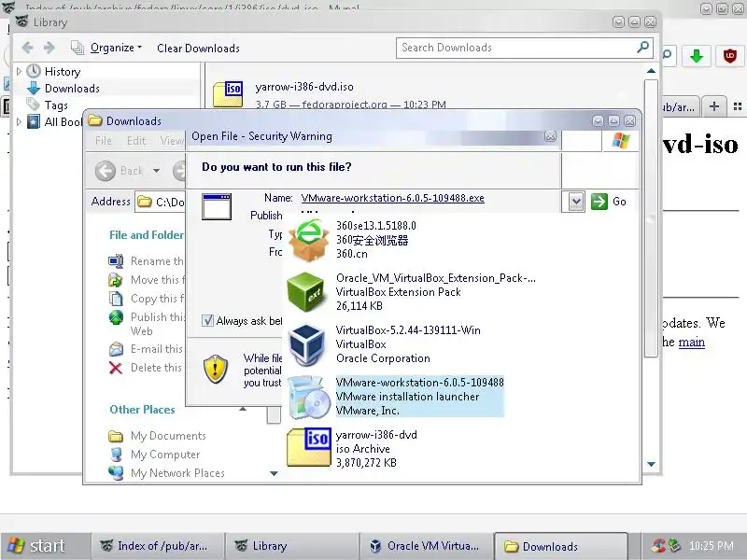Open the Edit menu in Downloads window
This screenshot has height=560, width=747.
[135, 141]
